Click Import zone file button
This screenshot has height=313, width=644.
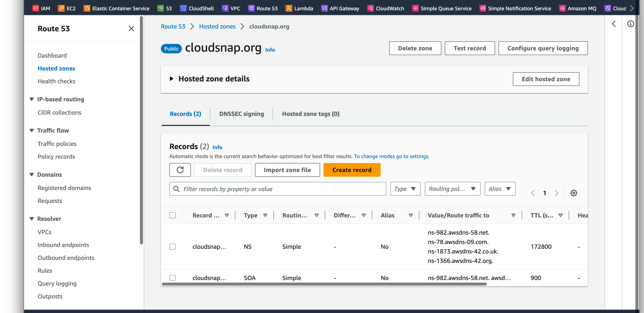pyautogui.click(x=287, y=170)
